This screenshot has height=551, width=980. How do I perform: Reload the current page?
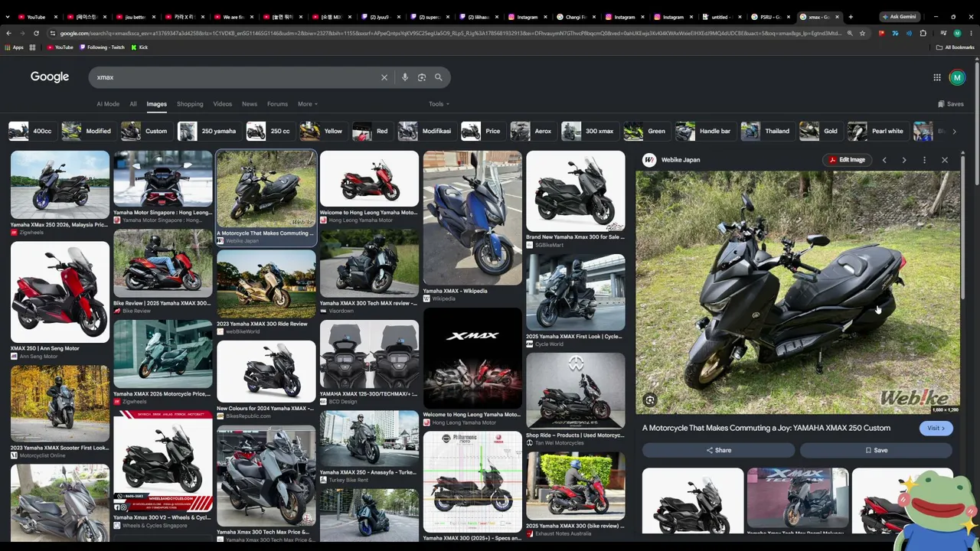(x=36, y=34)
